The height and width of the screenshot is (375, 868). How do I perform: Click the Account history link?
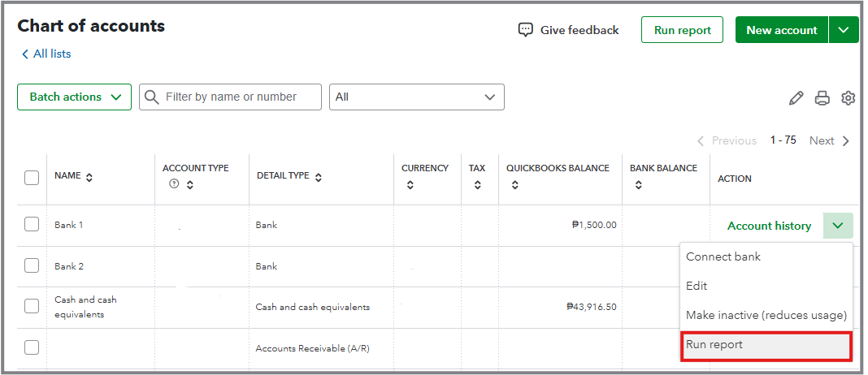(769, 226)
